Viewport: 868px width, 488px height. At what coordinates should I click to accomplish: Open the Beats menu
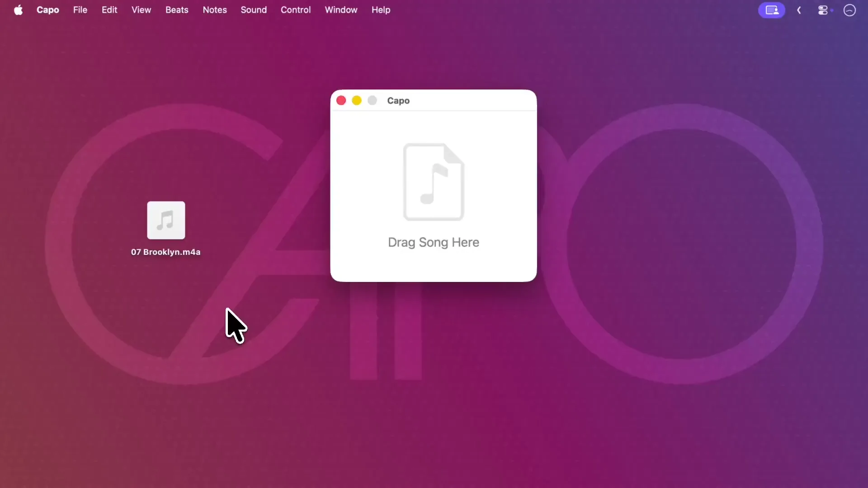[x=177, y=10]
